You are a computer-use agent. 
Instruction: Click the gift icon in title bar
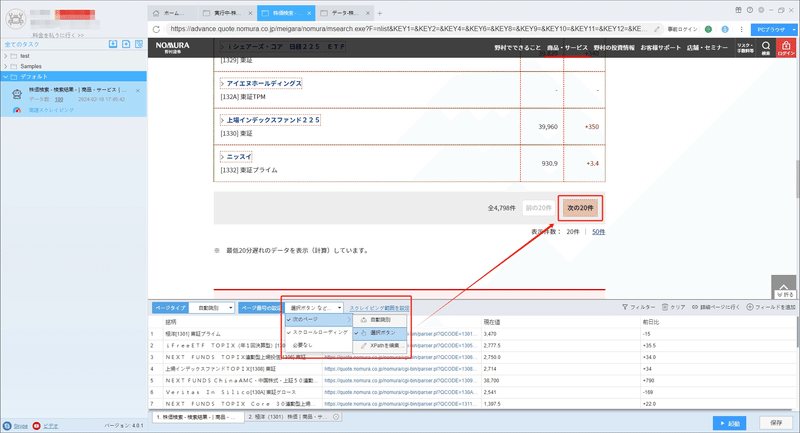(738, 10)
